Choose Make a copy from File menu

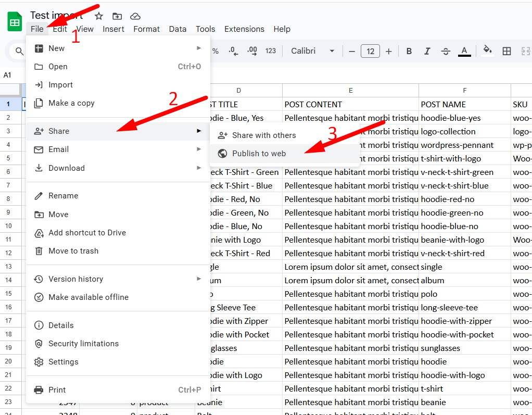click(x=71, y=103)
